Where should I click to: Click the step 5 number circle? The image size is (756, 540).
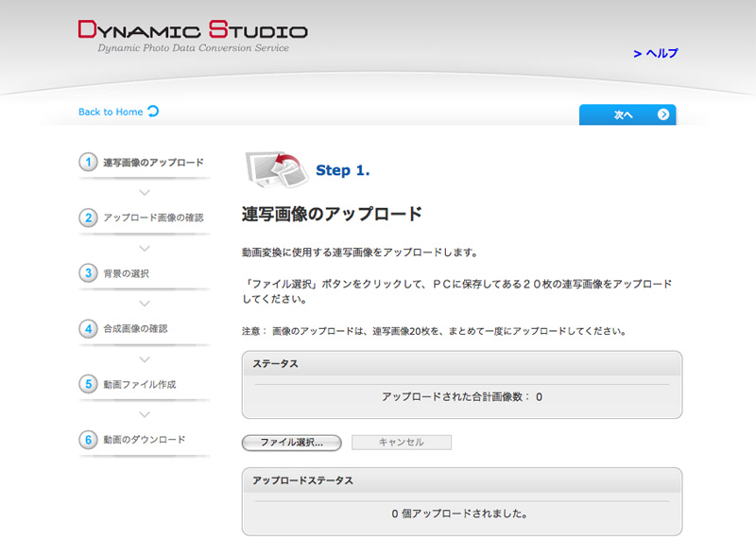88,384
